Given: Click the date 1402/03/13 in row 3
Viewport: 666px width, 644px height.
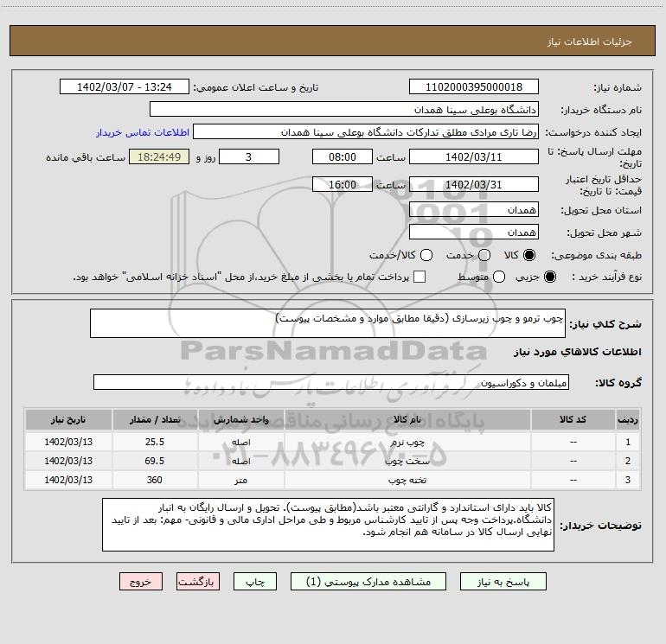Looking at the screenshot, I should click(x=68, y=480).
